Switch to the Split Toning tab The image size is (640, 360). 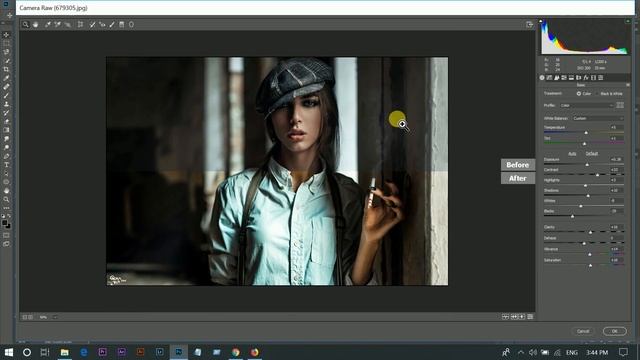click(571, 78)
